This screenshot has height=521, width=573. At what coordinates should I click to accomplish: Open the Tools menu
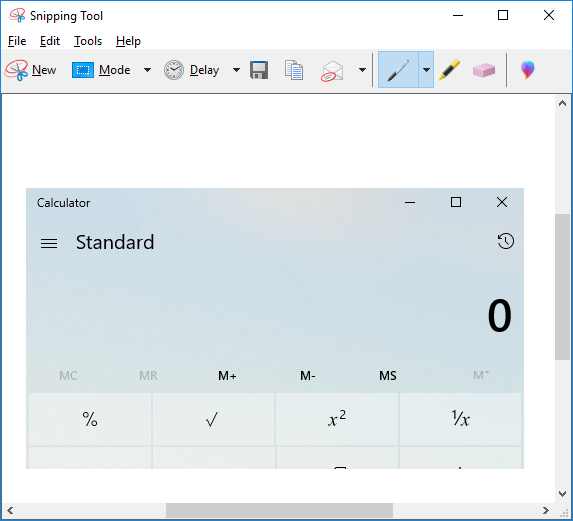click(88, 41)
